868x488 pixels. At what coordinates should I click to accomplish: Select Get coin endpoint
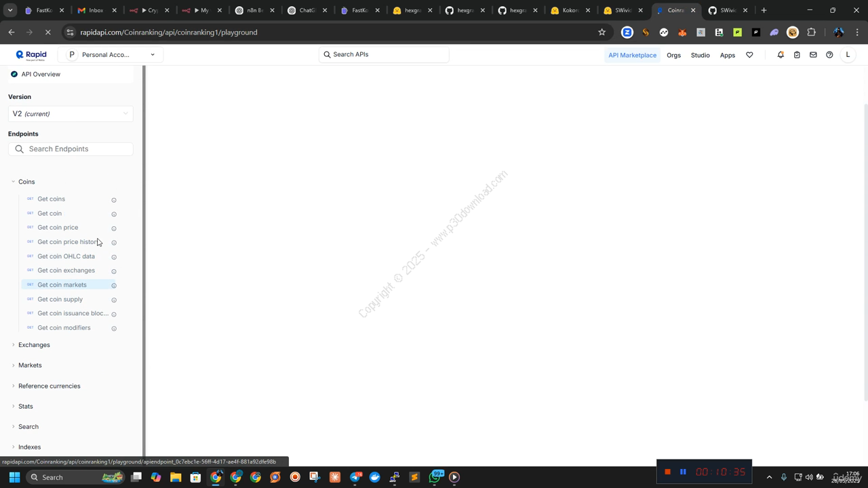(x=50, y=213)
